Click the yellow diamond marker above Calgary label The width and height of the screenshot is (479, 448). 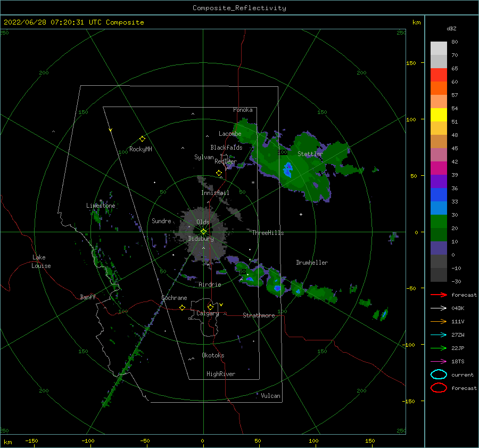[x=210, y=307]
